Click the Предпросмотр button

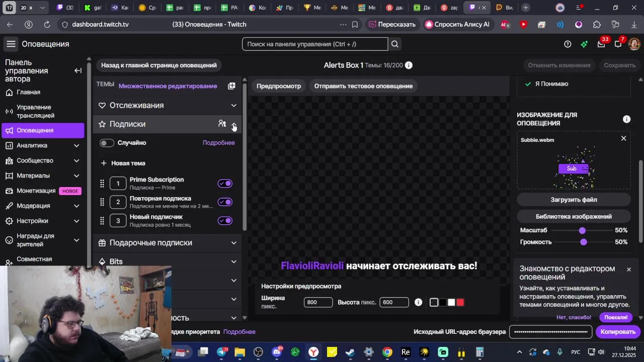[279, 86]
